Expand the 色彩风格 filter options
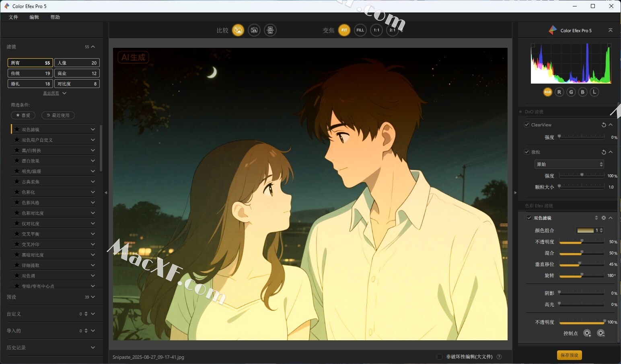The image size is (621, 364). (x=93, y=202)
